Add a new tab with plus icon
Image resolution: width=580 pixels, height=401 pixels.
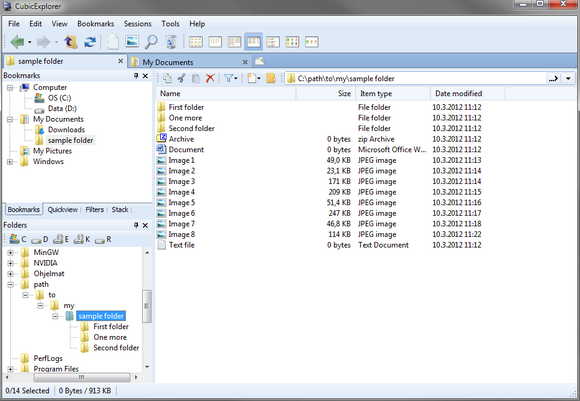260,61
